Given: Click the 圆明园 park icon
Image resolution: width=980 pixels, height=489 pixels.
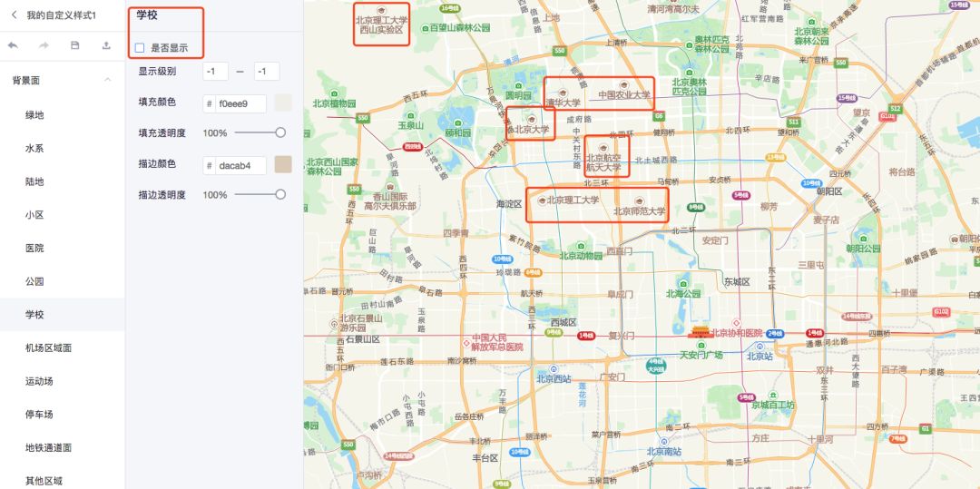Looking at the screenshot, I should click(517, 85).
